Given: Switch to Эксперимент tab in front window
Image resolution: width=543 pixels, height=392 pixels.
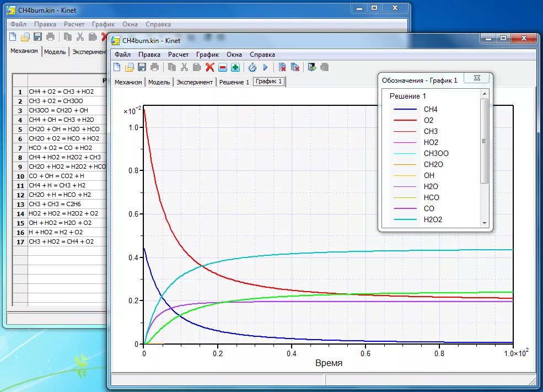Looking at the screenshot, I should 195,82.
